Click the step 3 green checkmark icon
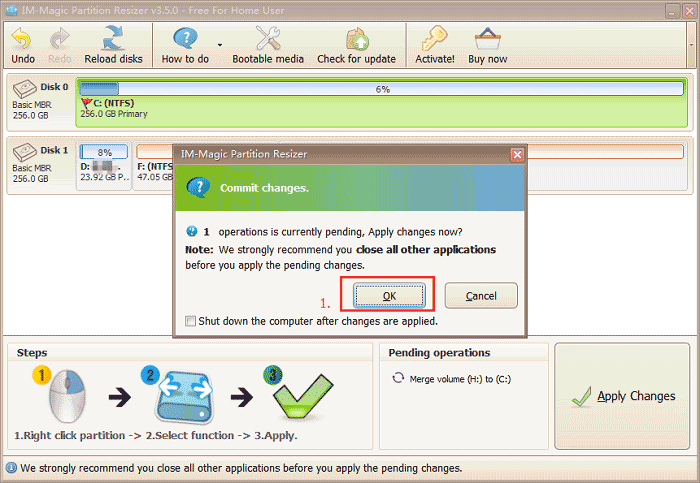This screenshot has height=483, width=700. point(303,396)
